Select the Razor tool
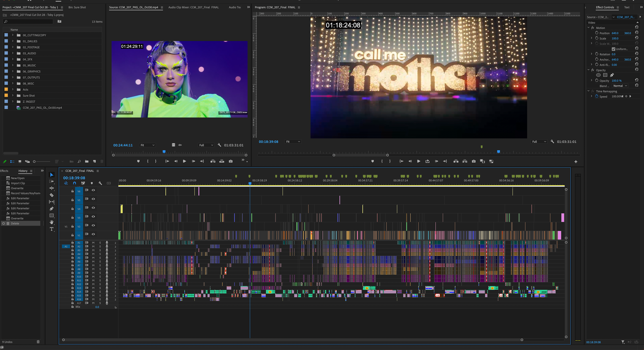The height and width of the screenshot is (350, 644). tap(51, 195)
